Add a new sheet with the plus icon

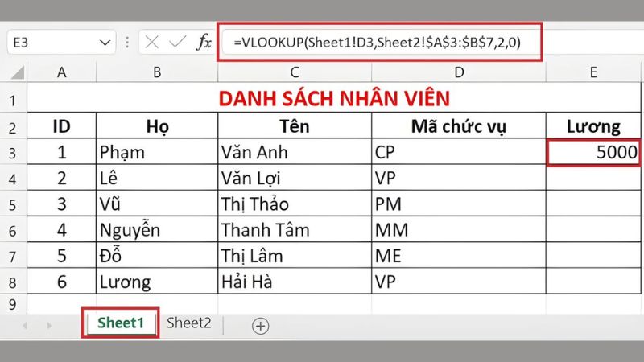pyautogui.click(x=260, y=326)
